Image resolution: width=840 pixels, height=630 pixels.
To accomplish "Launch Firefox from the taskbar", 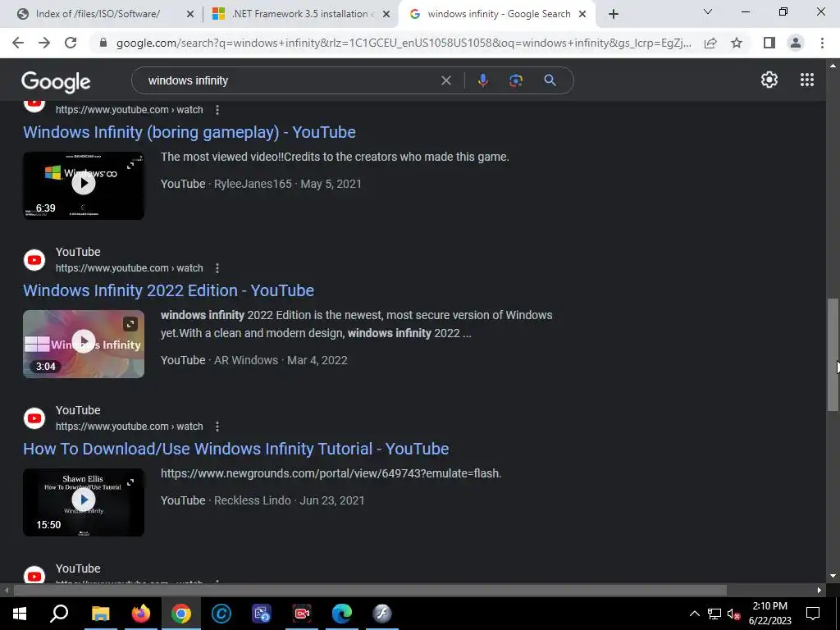I will [141, 614].
